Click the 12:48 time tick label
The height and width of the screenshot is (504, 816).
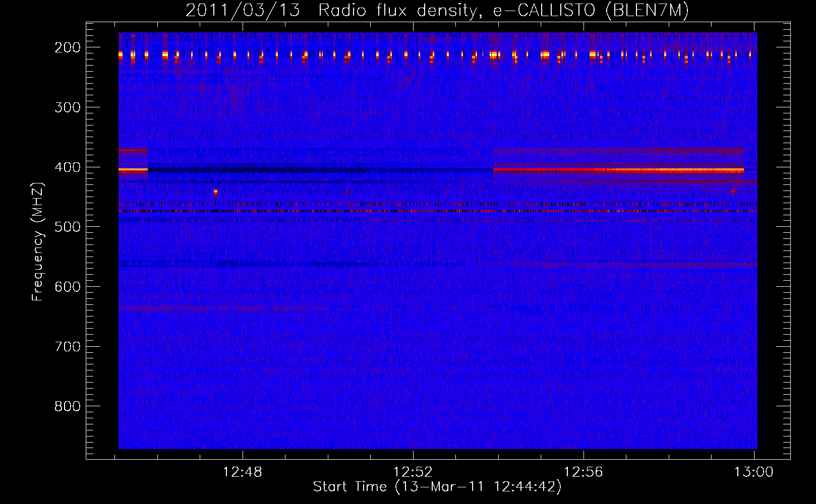[x=243, y=472]
